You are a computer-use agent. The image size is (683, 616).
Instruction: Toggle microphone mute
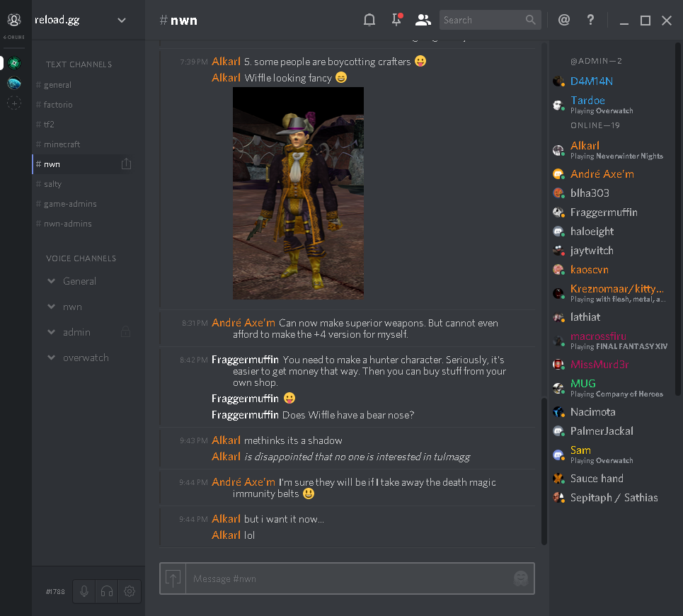(84, 591)
